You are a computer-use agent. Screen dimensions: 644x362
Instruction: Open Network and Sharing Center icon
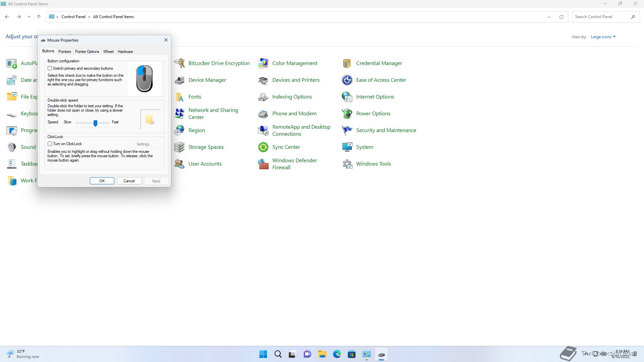(x=179, y=113)
